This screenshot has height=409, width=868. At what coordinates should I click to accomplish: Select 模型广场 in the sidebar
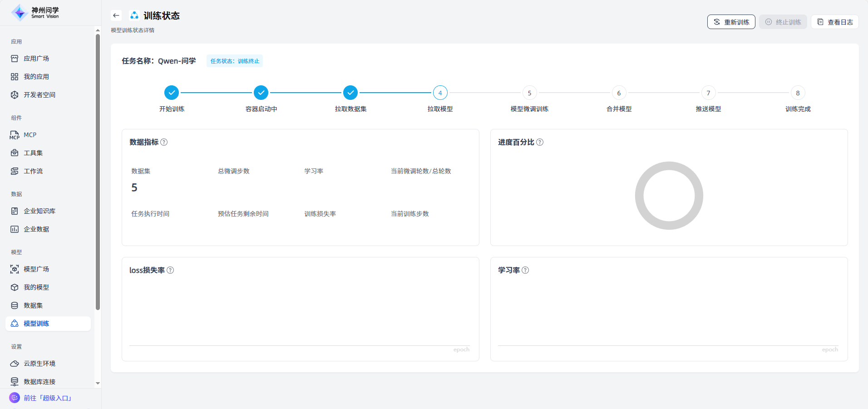36,269
